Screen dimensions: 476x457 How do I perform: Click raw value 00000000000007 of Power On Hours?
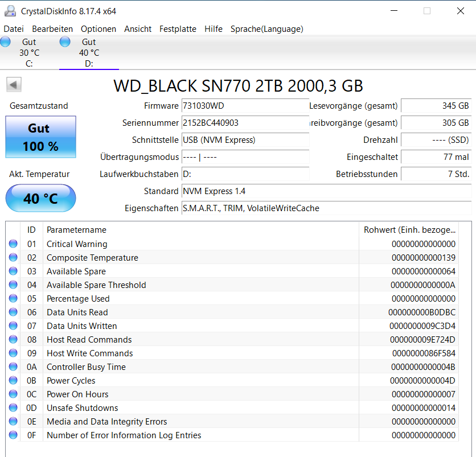(424, 394)
